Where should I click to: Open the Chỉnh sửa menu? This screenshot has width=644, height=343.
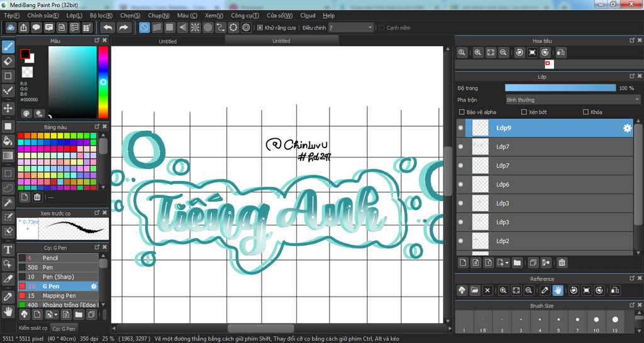pyautogui.click(x=43, y=16)
